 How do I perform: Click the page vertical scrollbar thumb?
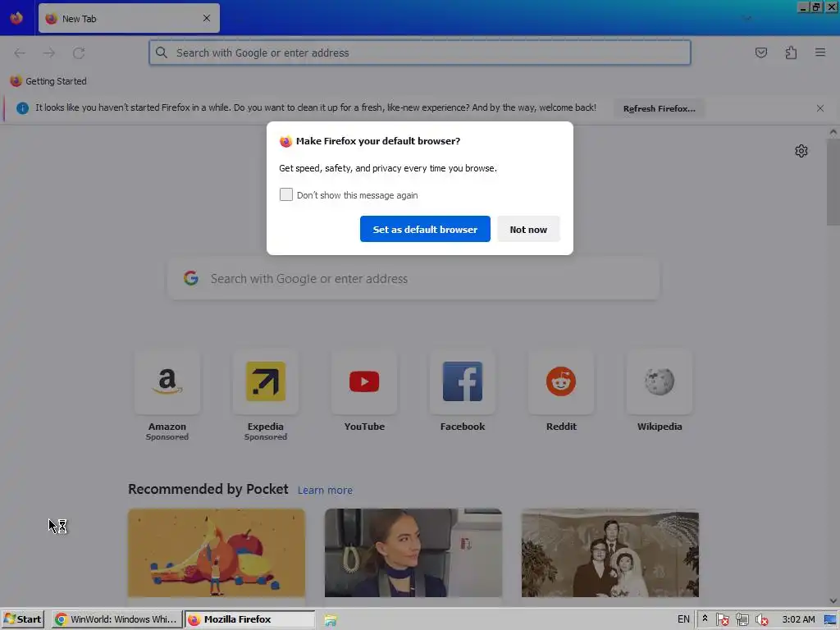click(833, 182)
